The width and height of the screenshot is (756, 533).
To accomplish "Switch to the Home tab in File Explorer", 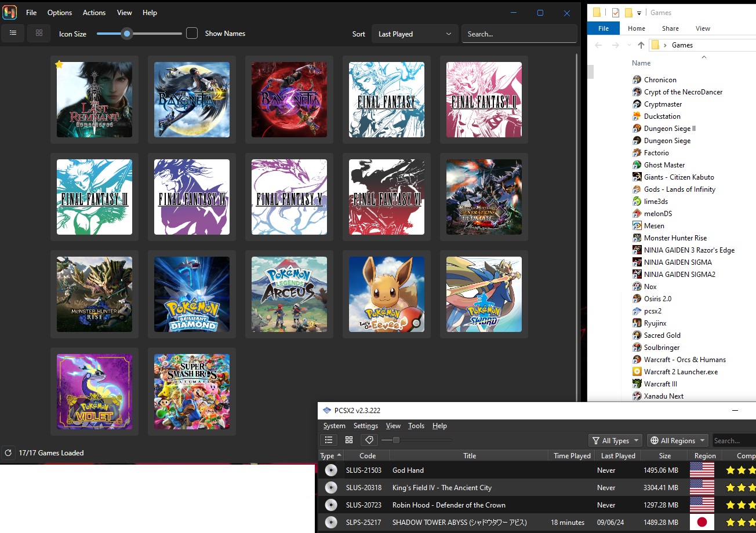I will tap(636, 28).
